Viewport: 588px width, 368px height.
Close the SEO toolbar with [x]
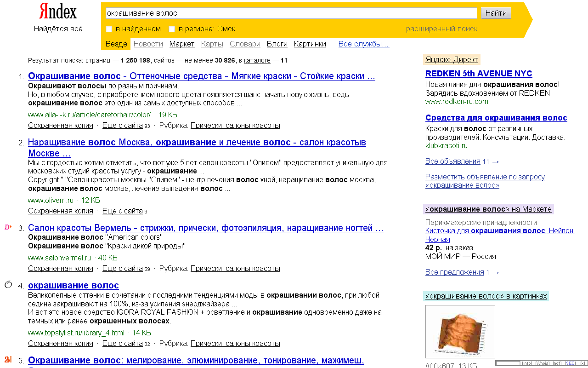(582, 362)
